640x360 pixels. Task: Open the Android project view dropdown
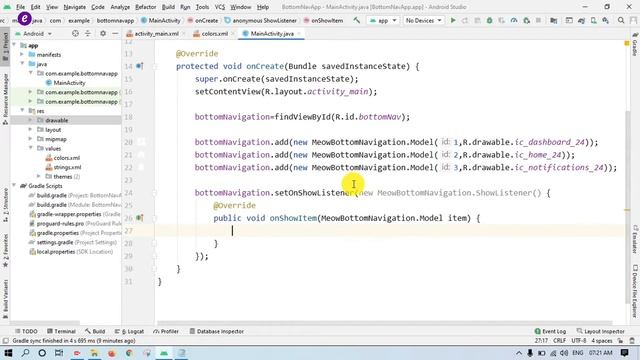coord(33,33)
